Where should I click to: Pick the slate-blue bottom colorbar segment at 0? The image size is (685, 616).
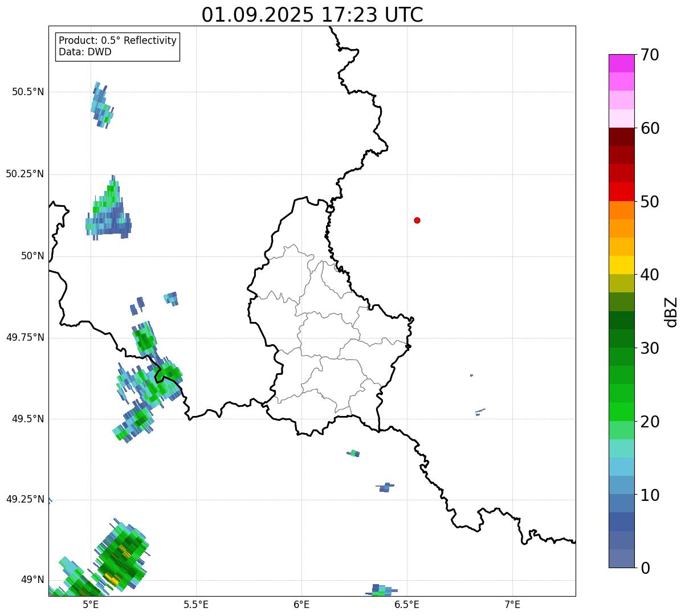click(621, 558)
